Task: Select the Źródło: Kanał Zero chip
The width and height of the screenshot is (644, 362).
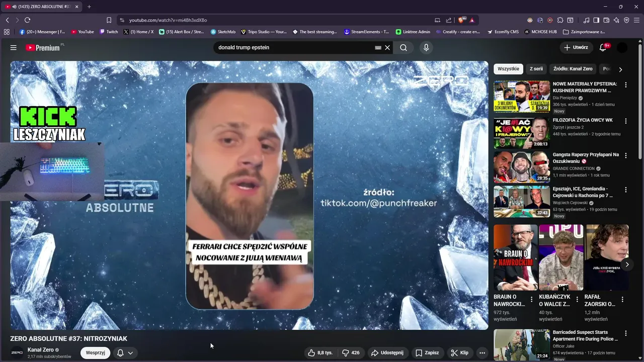Action: click(x=573, y=69)
